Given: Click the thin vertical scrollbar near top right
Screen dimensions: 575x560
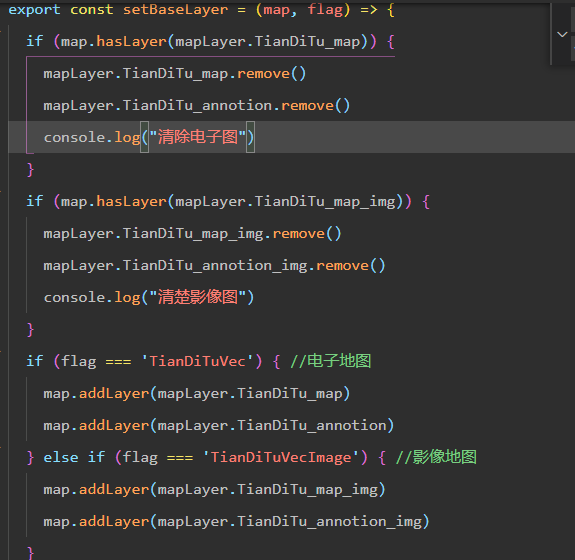Looking at the screenshot, I should point(551,33).
